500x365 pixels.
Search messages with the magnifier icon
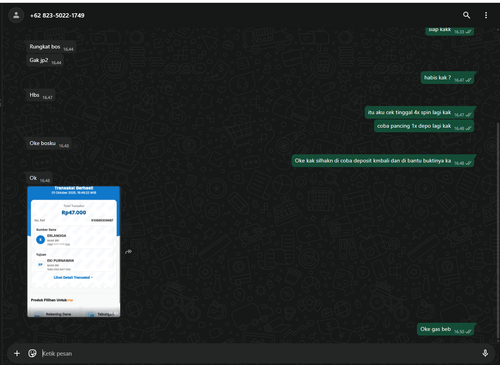click(466, 15)
